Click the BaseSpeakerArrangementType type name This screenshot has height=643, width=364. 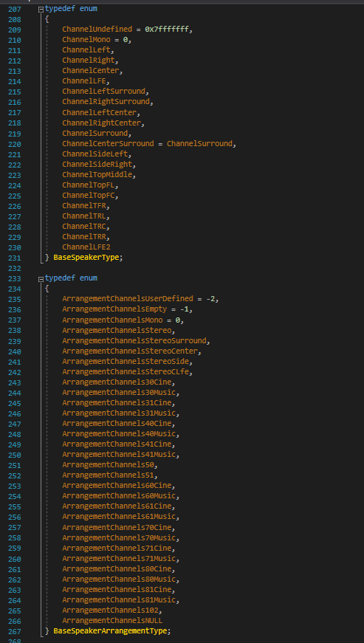click(110, 631)
